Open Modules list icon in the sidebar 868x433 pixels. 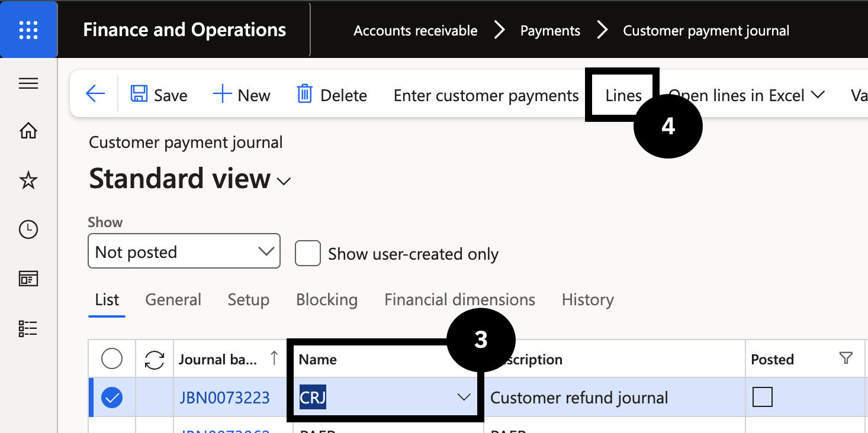(28, 328)
